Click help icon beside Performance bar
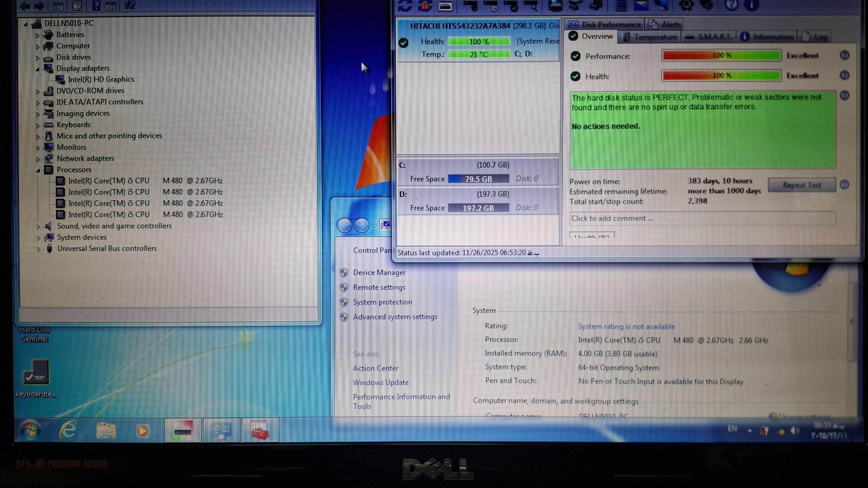The height and width of the screenshot is (488, 868). (x=844, y=55)
